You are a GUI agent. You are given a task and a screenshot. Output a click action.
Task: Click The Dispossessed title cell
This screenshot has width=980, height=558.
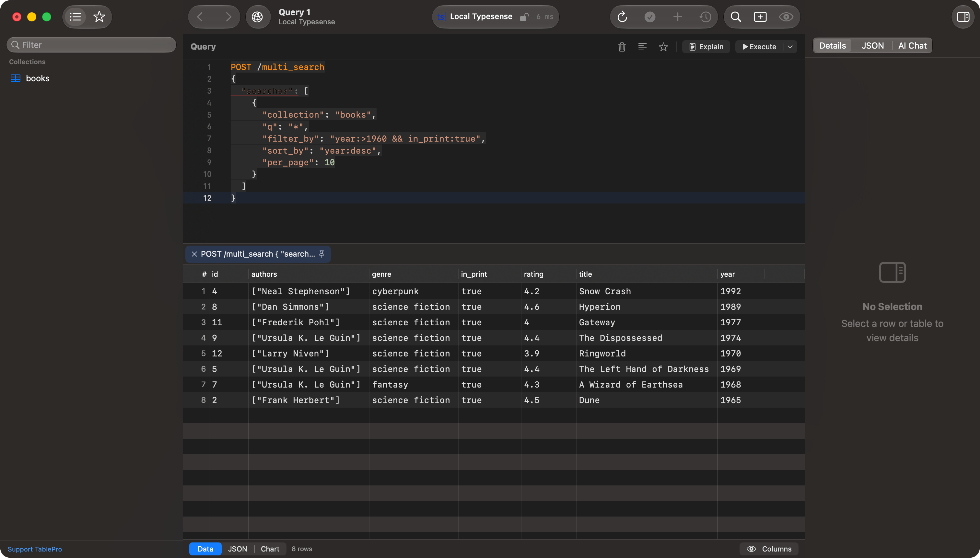point(647,338)
